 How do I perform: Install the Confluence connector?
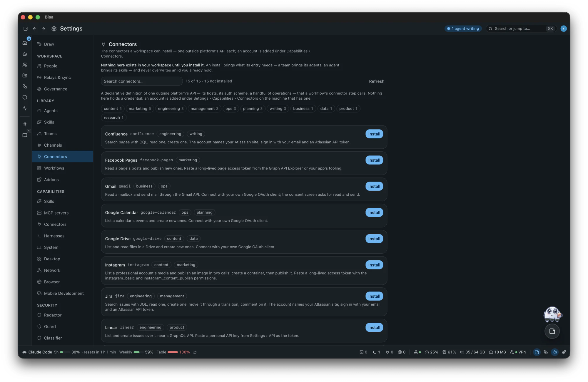(374, 134)
